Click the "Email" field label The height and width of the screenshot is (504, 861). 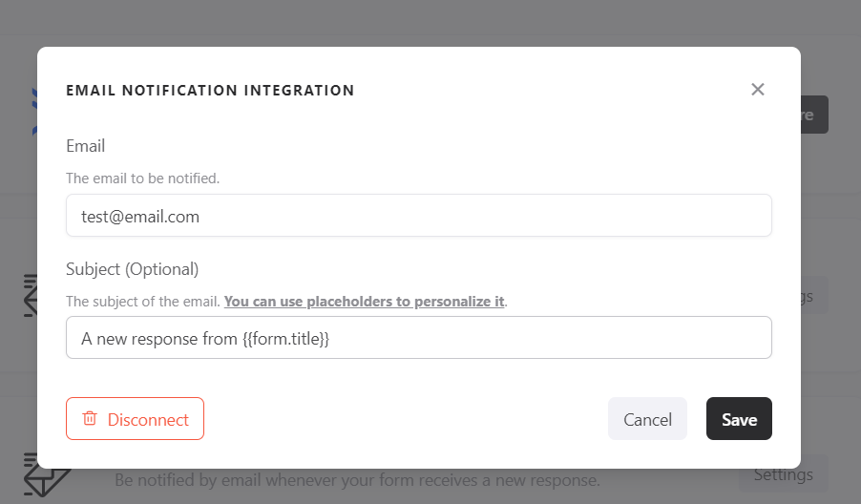86,146
